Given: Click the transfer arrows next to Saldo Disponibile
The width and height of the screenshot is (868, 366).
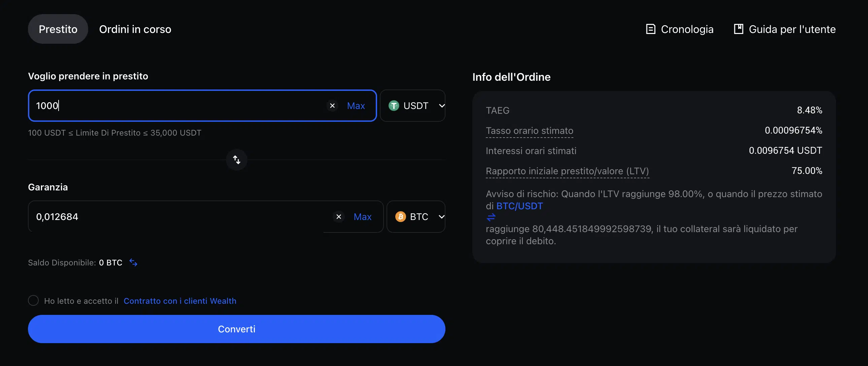Looking at the screenshot, I should [133, 263].
